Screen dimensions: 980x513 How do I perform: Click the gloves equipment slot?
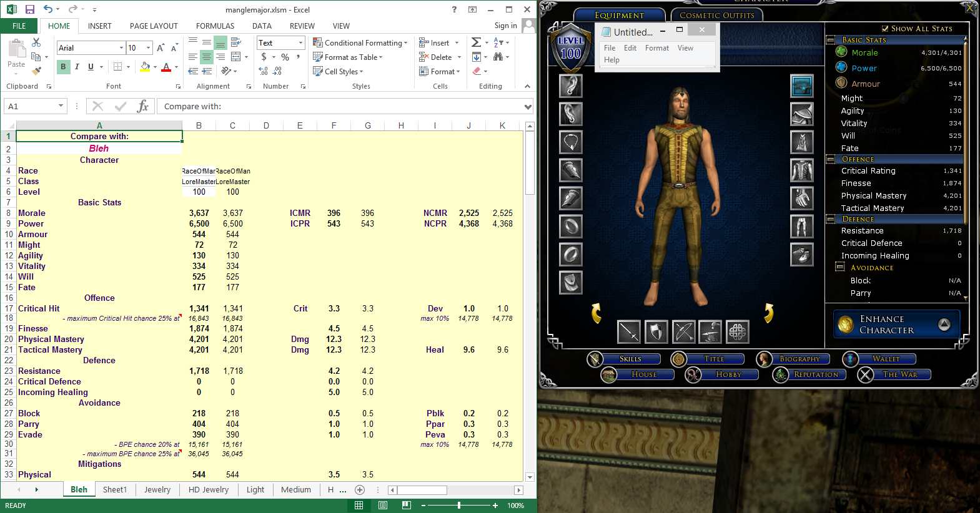802,198
